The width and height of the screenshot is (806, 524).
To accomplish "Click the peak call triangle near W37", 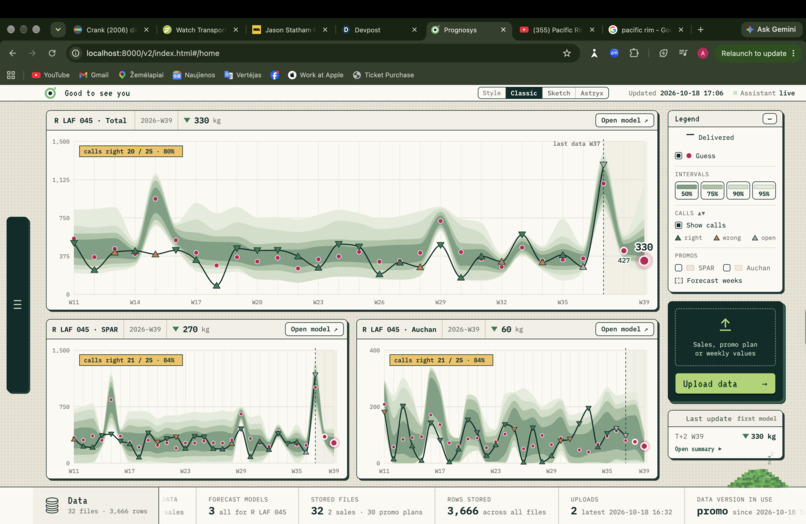I will pyautogui.click(x=603, y=165).
